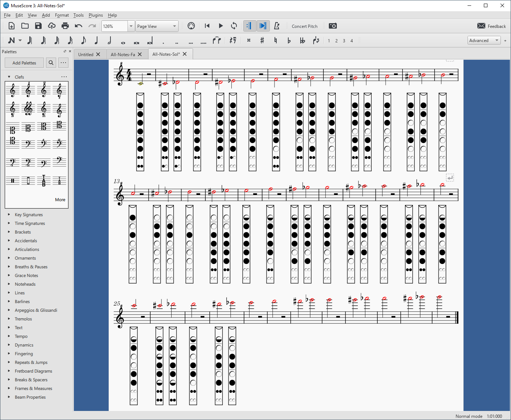Toggle the tie tool
The height and width of the screenshot is (420, 511).
(x=217, y=41)
